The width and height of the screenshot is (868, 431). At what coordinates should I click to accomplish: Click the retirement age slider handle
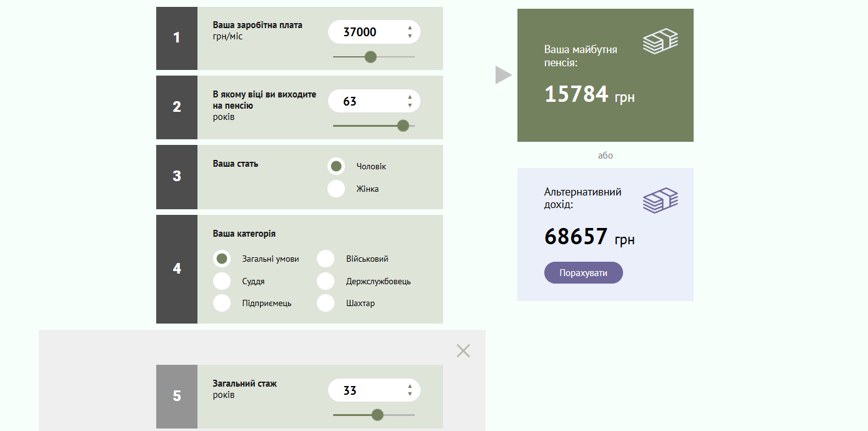pos(403,126)
